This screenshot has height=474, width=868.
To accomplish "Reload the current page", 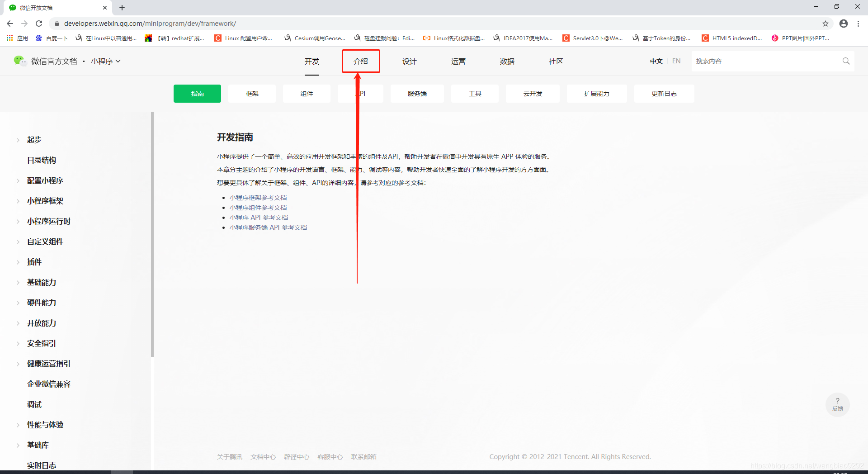I will [x=39, y=24].
